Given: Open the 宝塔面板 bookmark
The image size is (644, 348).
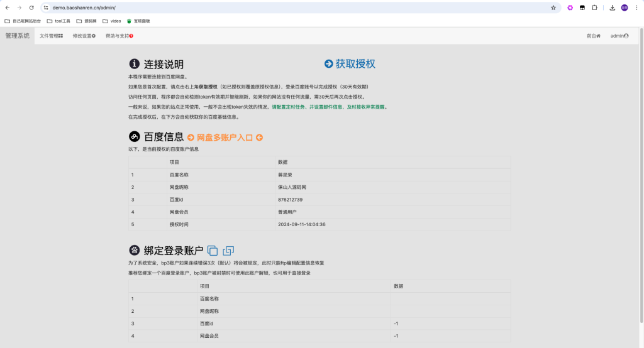Looking at the screenshot, I should [138, 21].
